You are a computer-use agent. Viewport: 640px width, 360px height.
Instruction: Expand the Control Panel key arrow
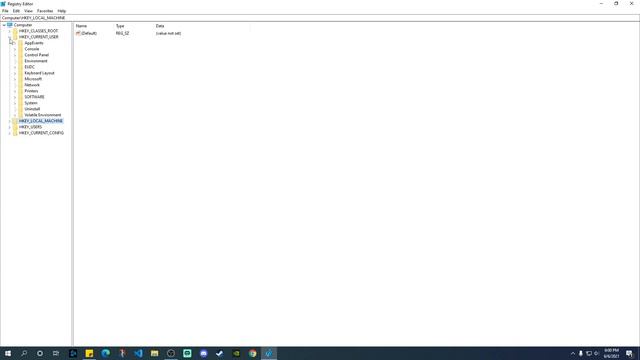[x=16, y=55]
